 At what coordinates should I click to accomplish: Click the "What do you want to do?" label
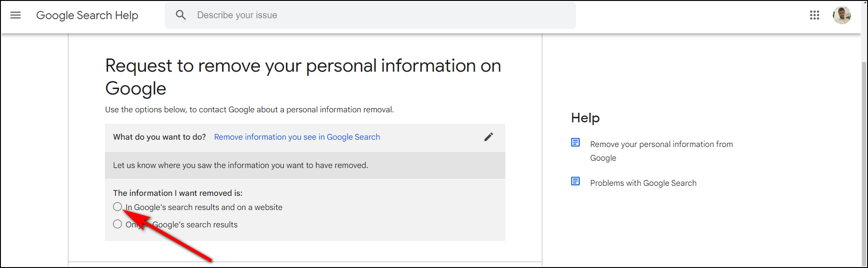[160, 137]
